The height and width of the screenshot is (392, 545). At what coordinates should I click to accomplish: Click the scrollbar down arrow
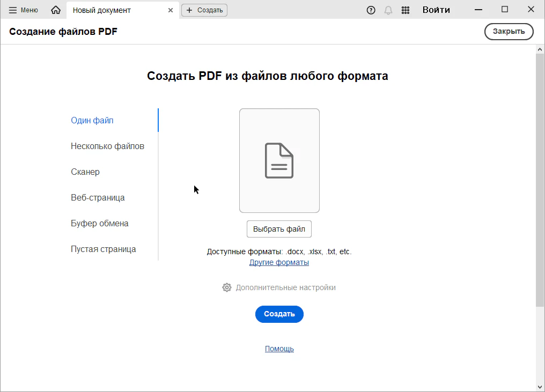[x=540, y=387]
